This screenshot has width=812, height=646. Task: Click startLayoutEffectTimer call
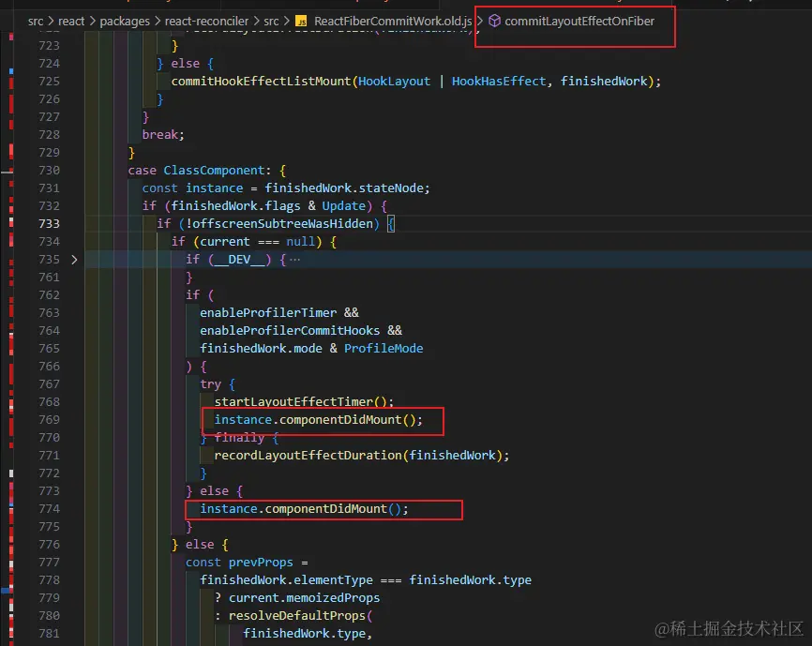(293, 402)
